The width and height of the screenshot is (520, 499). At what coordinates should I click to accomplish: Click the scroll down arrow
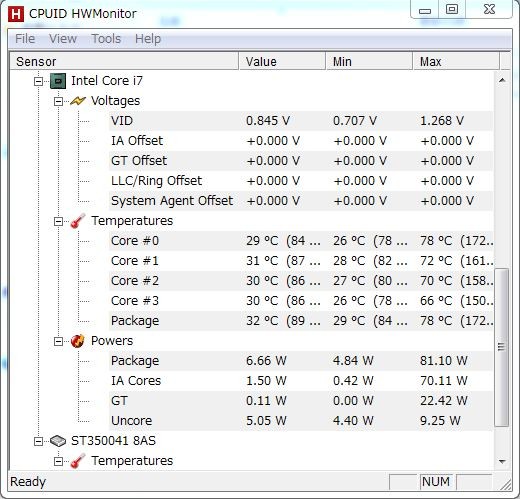(x=502, y=461)
